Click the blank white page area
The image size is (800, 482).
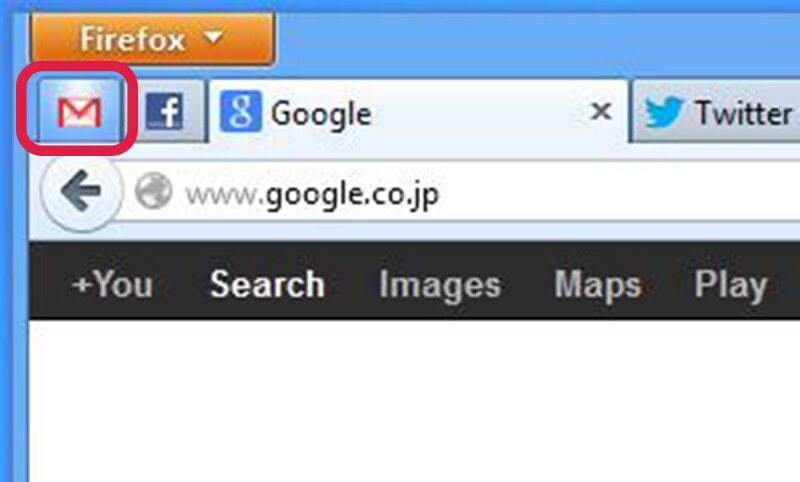pyautogui.click(x=414, y=401)
